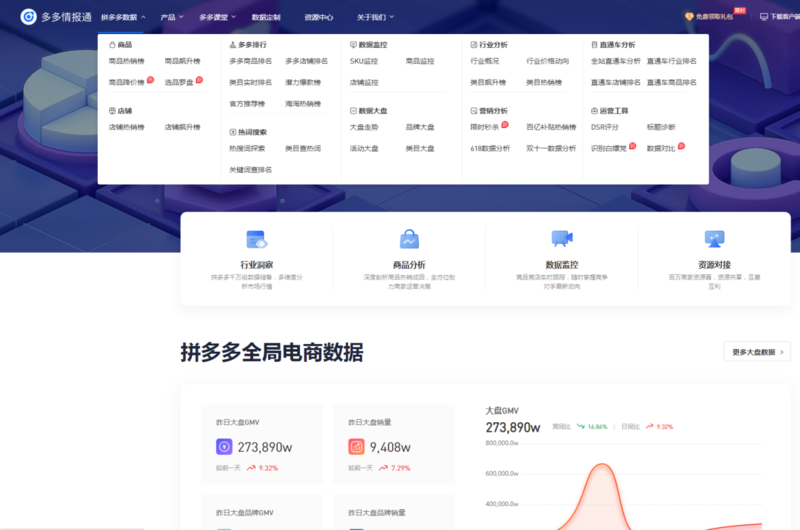800x530 pixels.
Task: Click the 昨日大盘品牌GMV card label
Action: (244, 513)
